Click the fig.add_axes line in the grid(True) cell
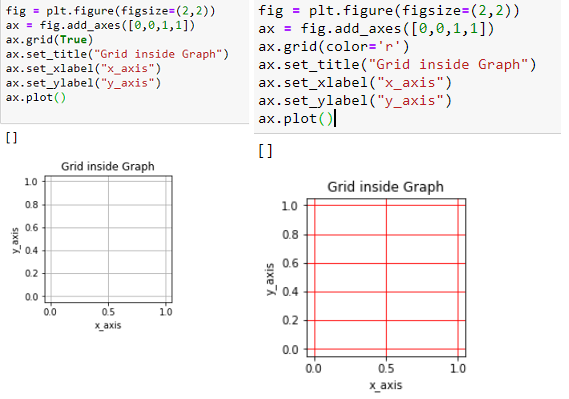Image resolution: width=569 pixels, height=399 pixels. 100,25
